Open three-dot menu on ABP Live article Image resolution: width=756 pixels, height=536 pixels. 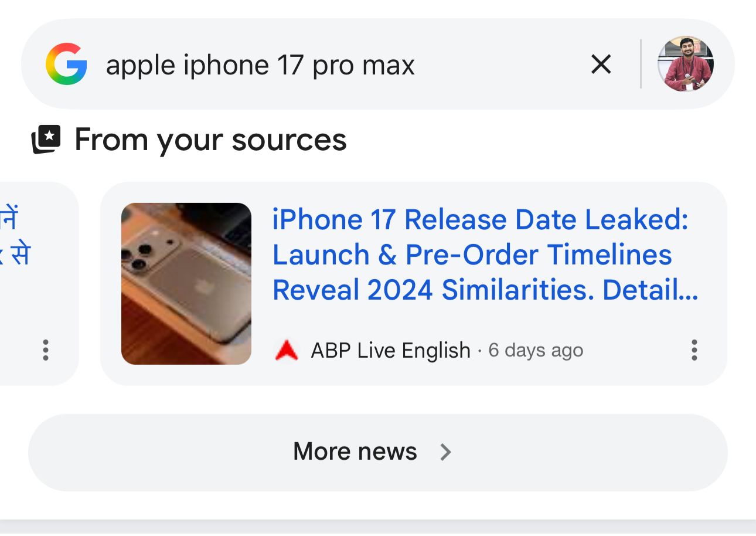(x=694, y=350)
